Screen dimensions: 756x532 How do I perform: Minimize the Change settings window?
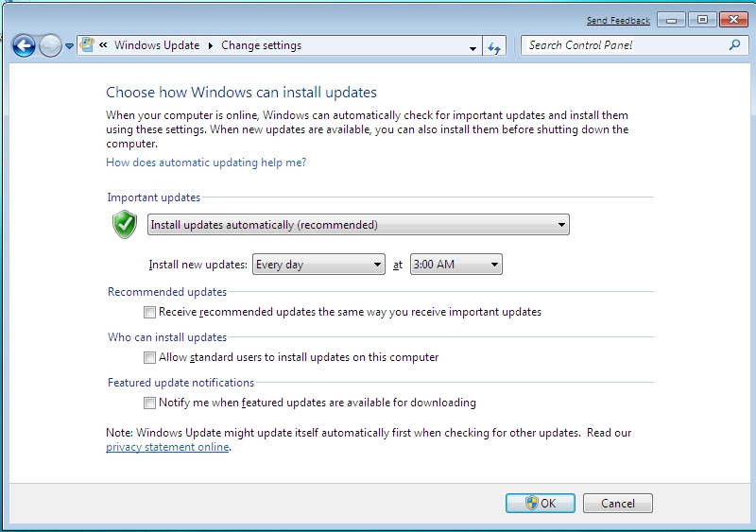671,20
